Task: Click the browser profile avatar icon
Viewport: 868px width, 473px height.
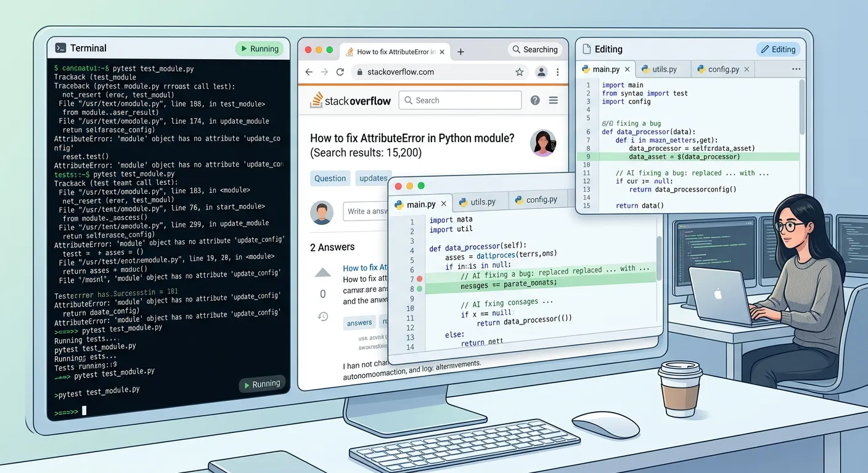Action: (x=541, y=72)
